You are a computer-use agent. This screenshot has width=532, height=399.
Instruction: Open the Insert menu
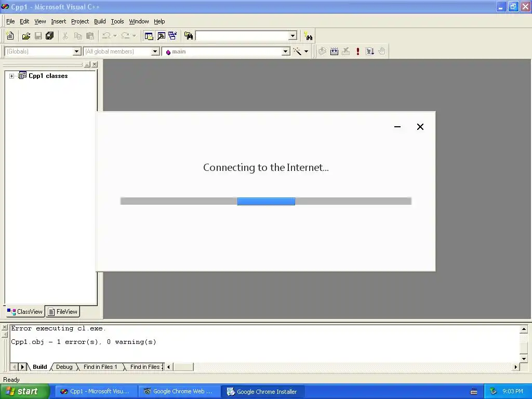pyautogui.click(x=58, y=21)
